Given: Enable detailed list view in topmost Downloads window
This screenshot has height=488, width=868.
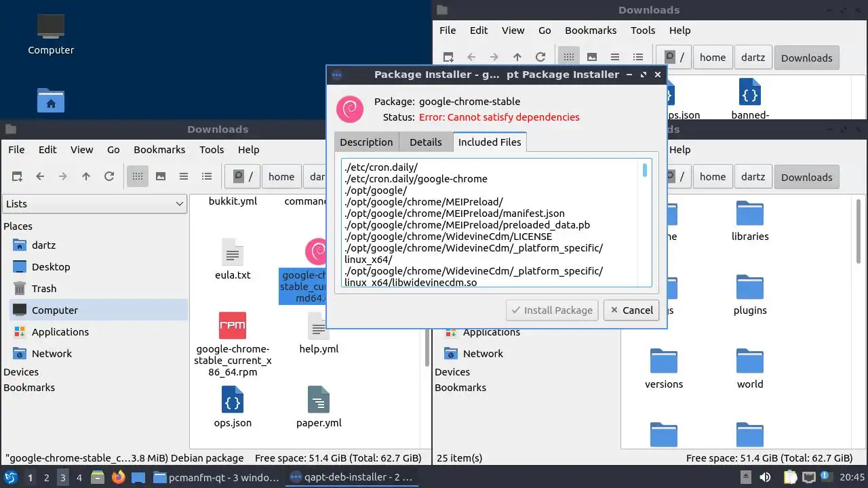Looking at the screenshot, I should click(x=638, y=58).
